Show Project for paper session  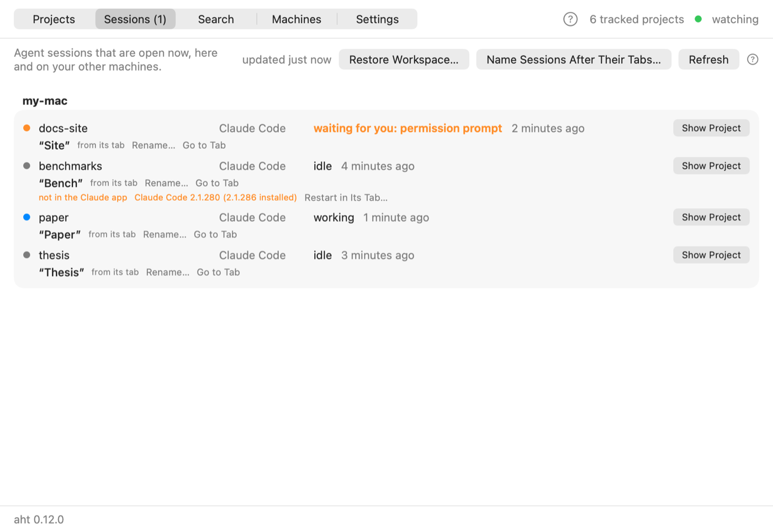711,217
